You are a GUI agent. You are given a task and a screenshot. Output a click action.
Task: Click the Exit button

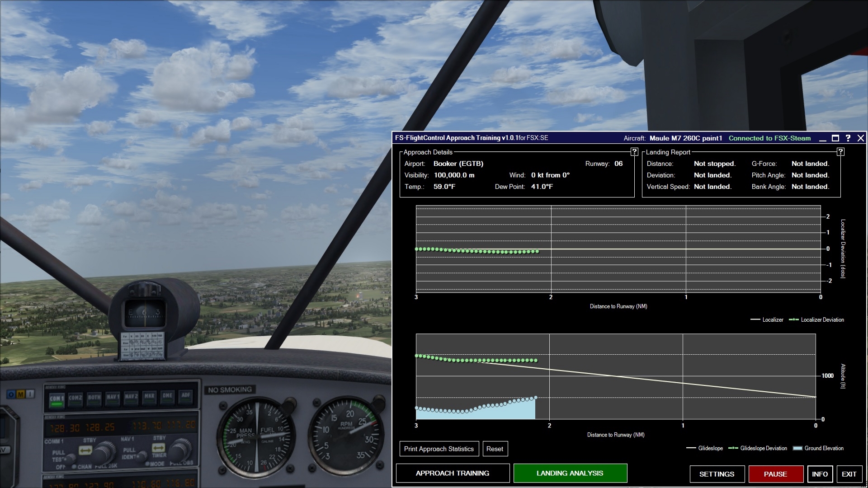point(850,474)
